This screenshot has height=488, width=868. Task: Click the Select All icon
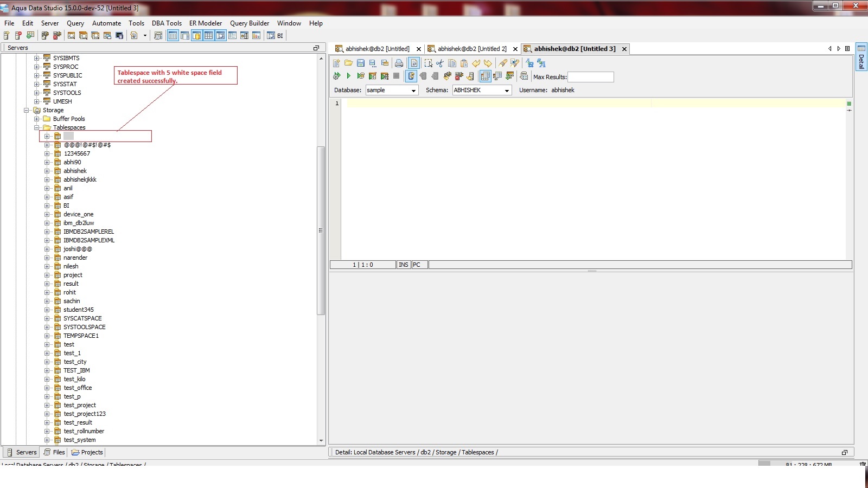(x=428, y=63)
